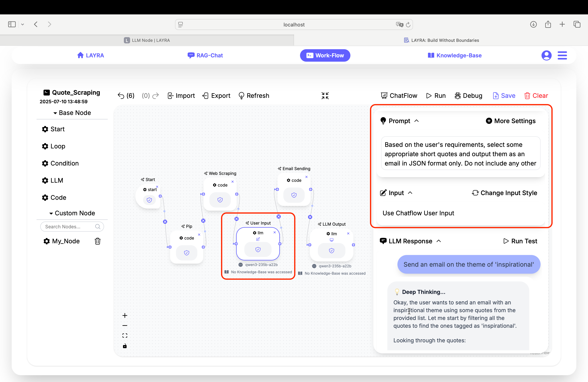The height and width of the screenshot is (382, 588).
Task: Click the prompt text area
Action: pyautogui.click(x=460, y=153)
